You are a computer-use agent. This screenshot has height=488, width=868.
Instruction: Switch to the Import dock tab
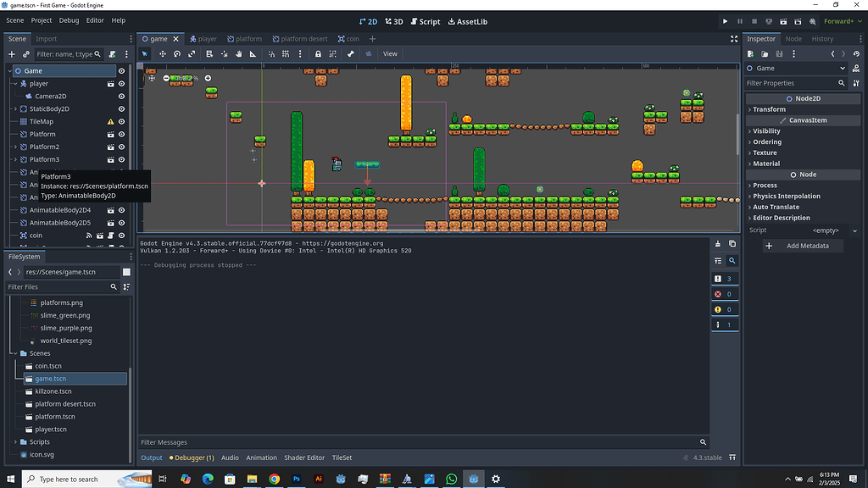pyautogui.click(x=47, y=39)
